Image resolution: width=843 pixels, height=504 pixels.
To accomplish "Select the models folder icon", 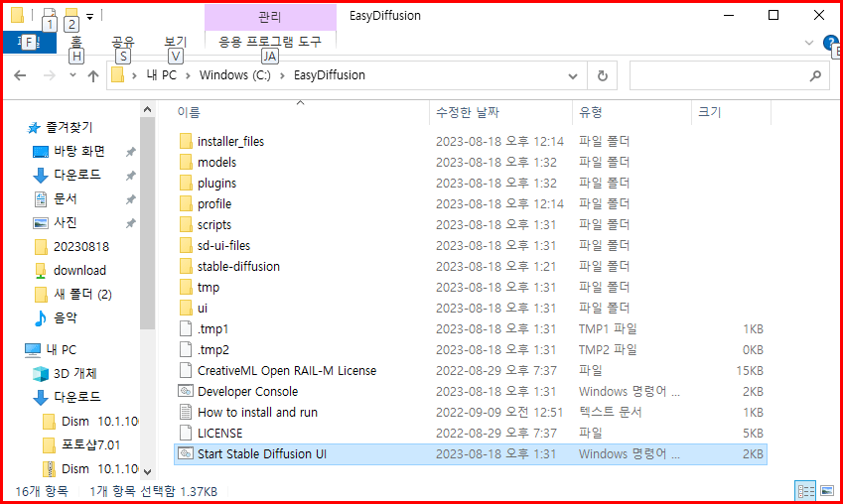I will pos(186,163).
